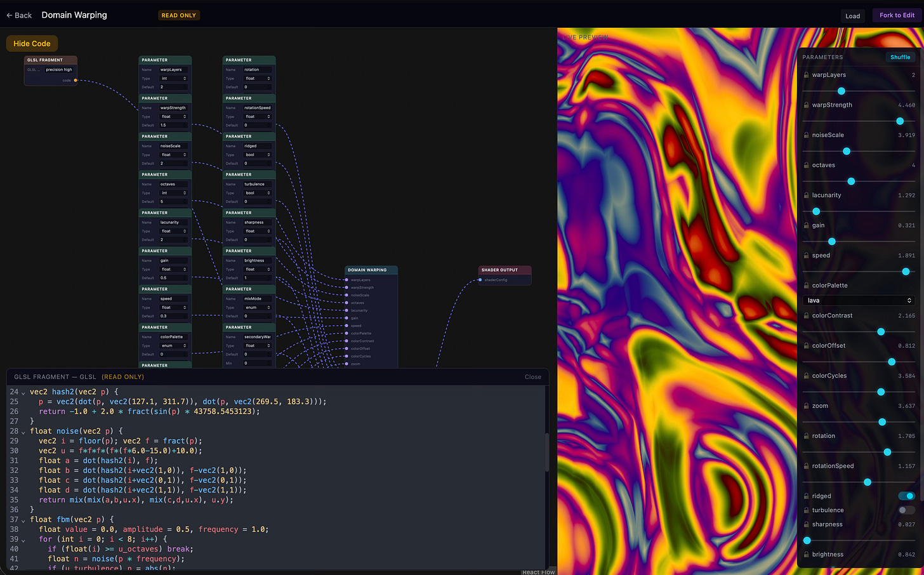The image size is (924, 575).
Task: Close the GLSL code panel
Action: [x=533, y=377]
